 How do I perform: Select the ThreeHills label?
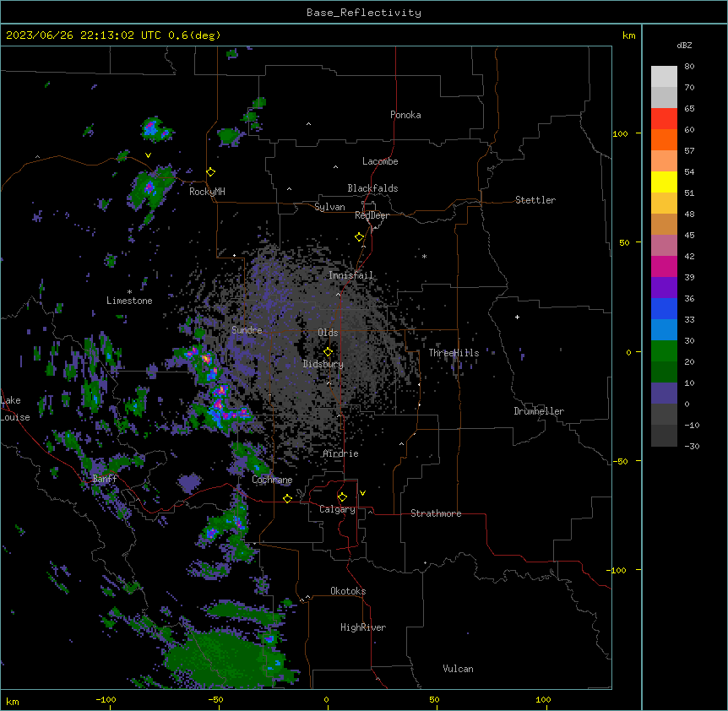tap(454, 353)
